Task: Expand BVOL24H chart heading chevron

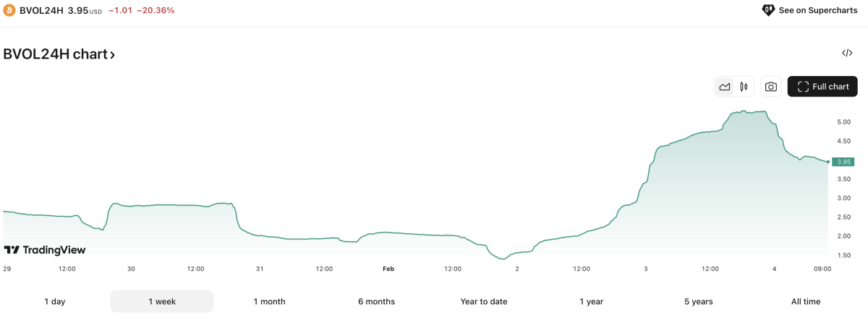Action: [112, 54]
